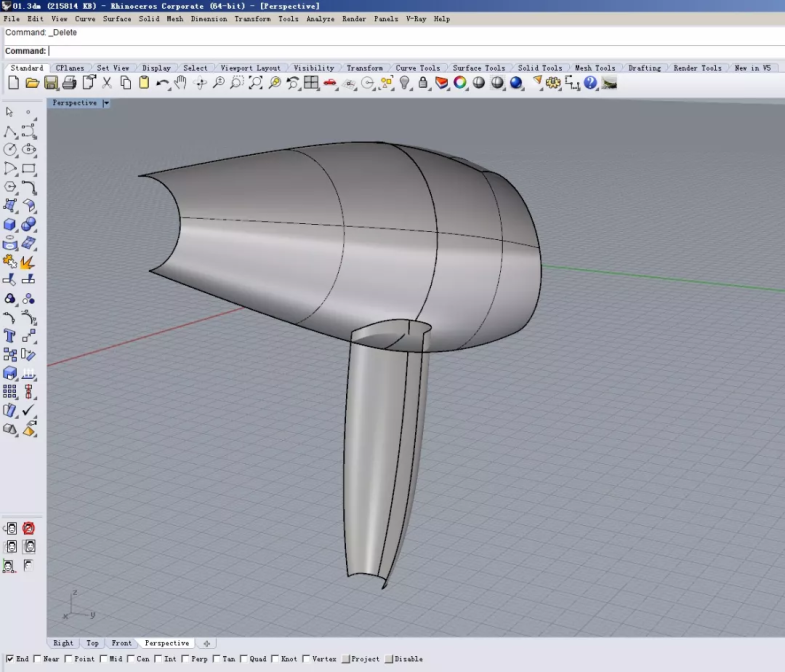
Task: Expand the Analyze menu
Action: (320, 19)
